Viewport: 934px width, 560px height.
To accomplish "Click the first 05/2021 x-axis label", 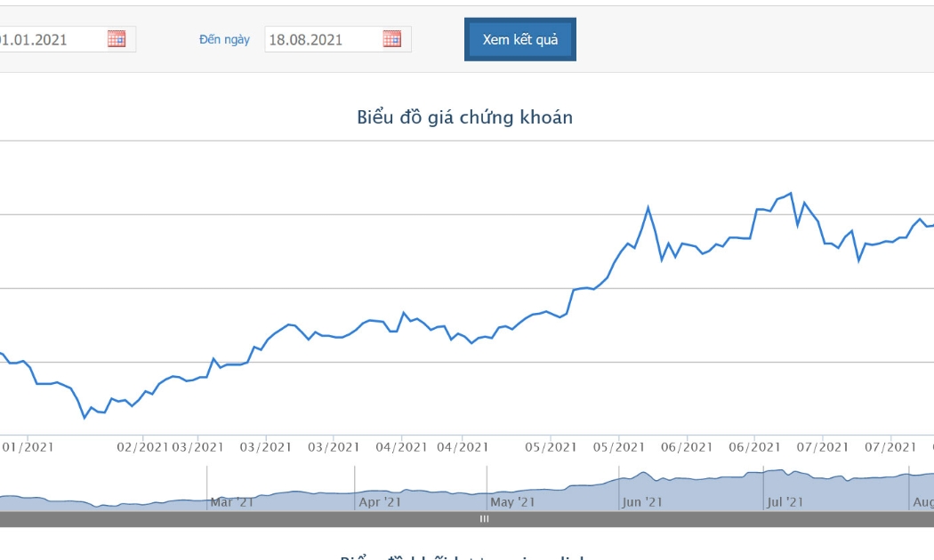I will point(551,447).
